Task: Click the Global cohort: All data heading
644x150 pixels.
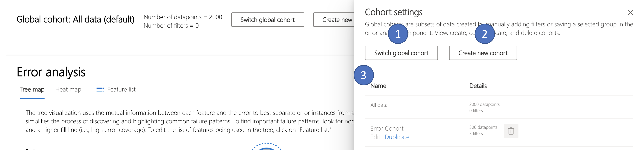Action: pos(76,19)
